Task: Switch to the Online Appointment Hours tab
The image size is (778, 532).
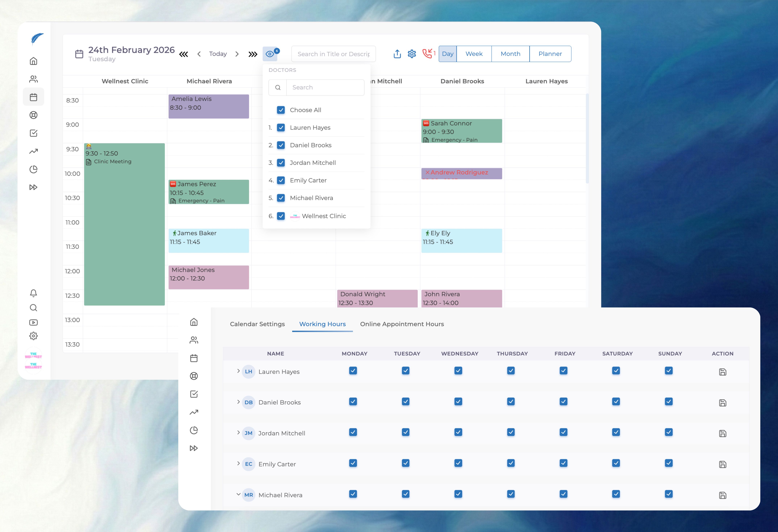Action: coord(402,324)
